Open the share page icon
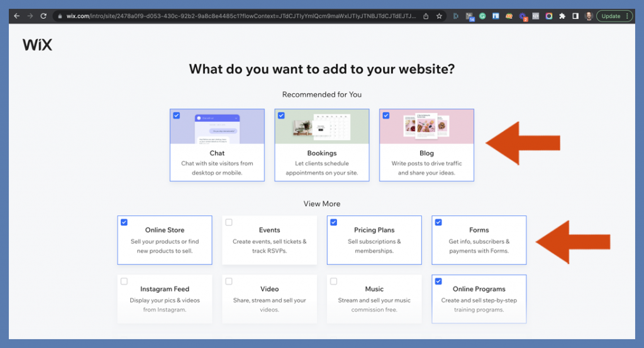 [x=426, y=16]
